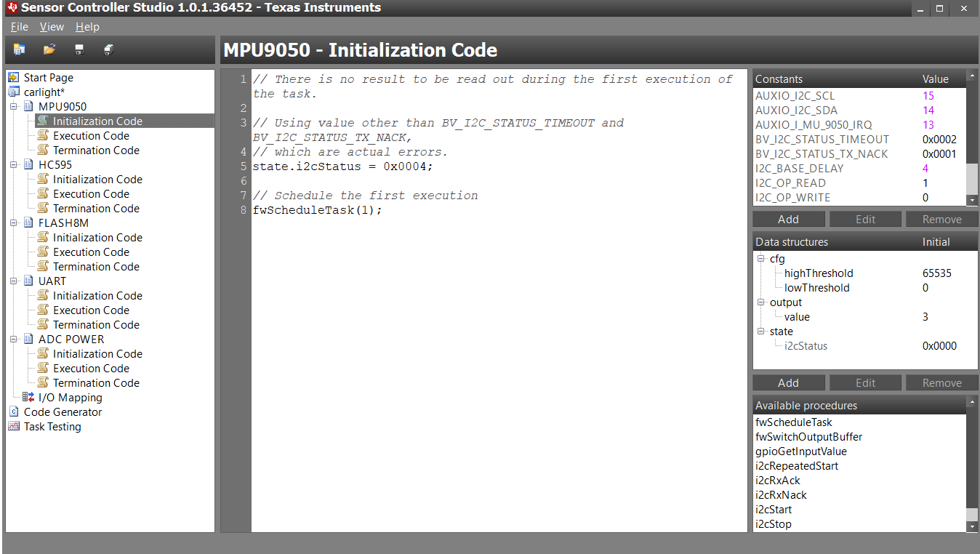This screenshot has width=980, height=554.
Task: Click down arrow of Constants scrollbar
Action: pos(972,200)
